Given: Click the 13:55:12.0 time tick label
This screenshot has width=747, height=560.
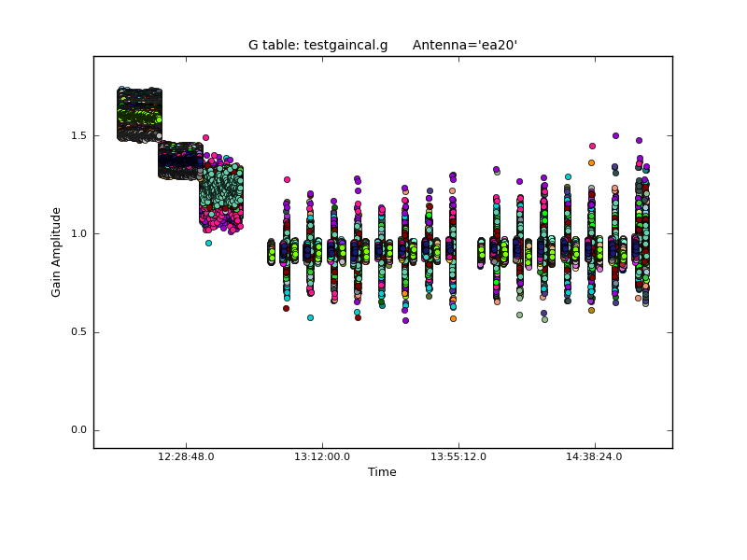Looking at the screenshot, I should (458, 457).
